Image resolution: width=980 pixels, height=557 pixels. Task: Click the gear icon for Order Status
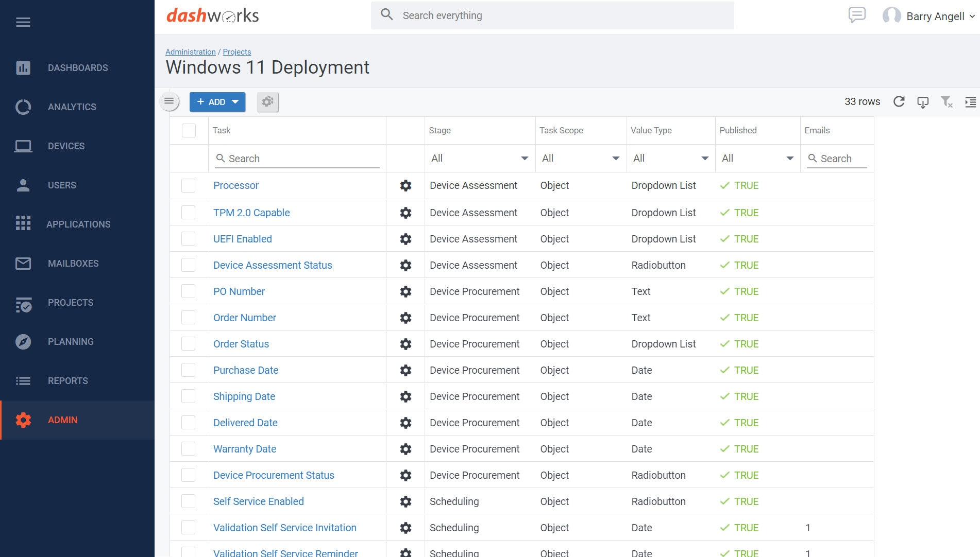406,344
